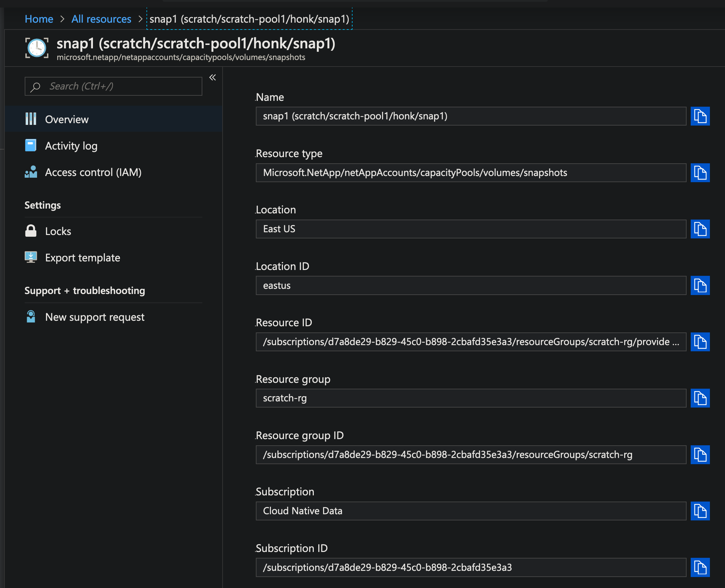Collapse the left navigation pane

click(x=212, y=78)
